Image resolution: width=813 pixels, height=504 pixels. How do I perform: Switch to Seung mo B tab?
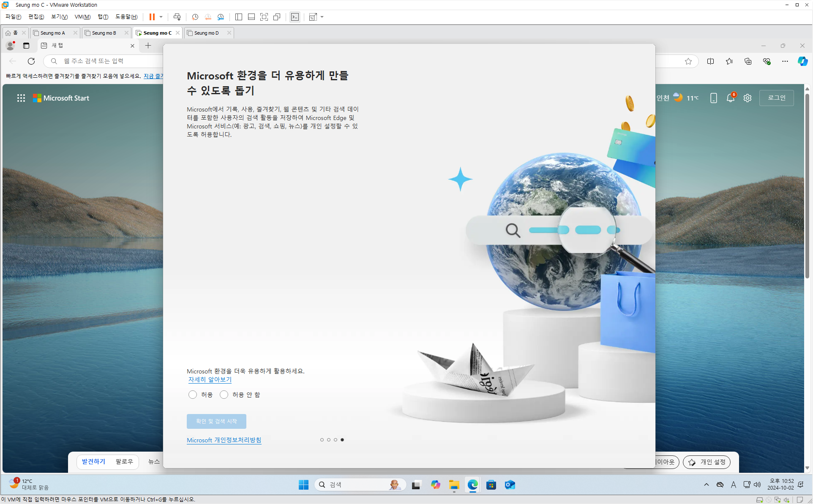coord(104,33)
